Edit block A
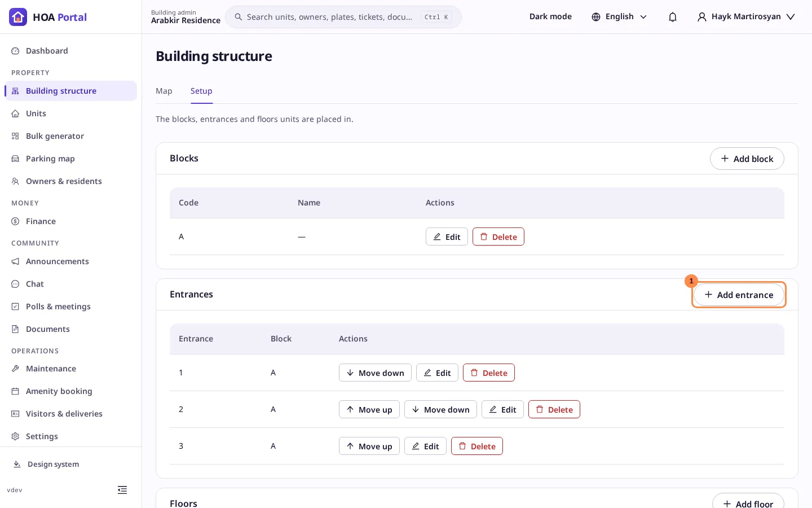Image resolution: width=812 pixels, height=508 pixels. [447, 237]
